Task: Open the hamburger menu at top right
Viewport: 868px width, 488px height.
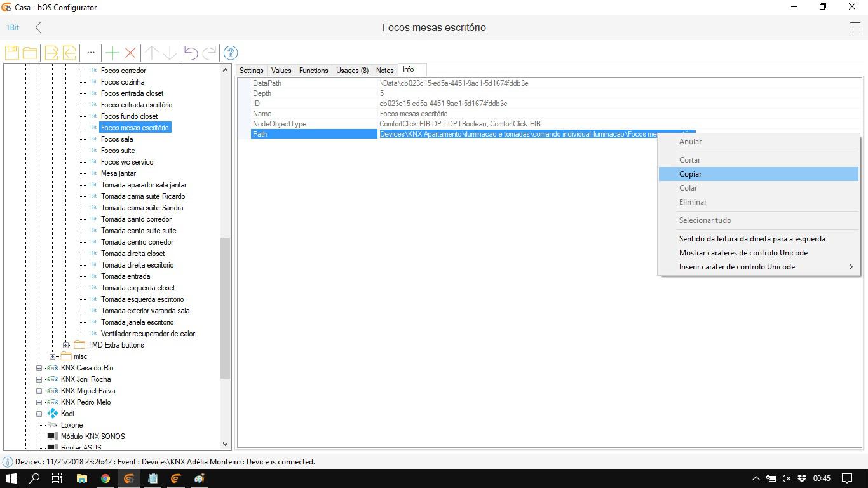Action: pos(855,27)
